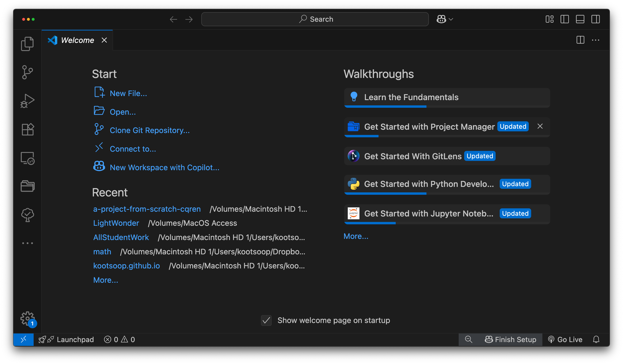The width and height of the screenshot is (623, 364).
Task: Toggle secondary side bar visibility
Action: click(x=596, y=19)
